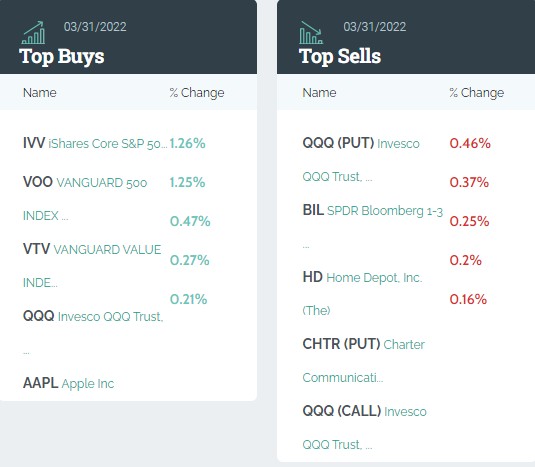Screen dimensions: 535x467
Task: Click the CHTR (PUT) Charter Communications entry
Action: [x=364, y=361]
